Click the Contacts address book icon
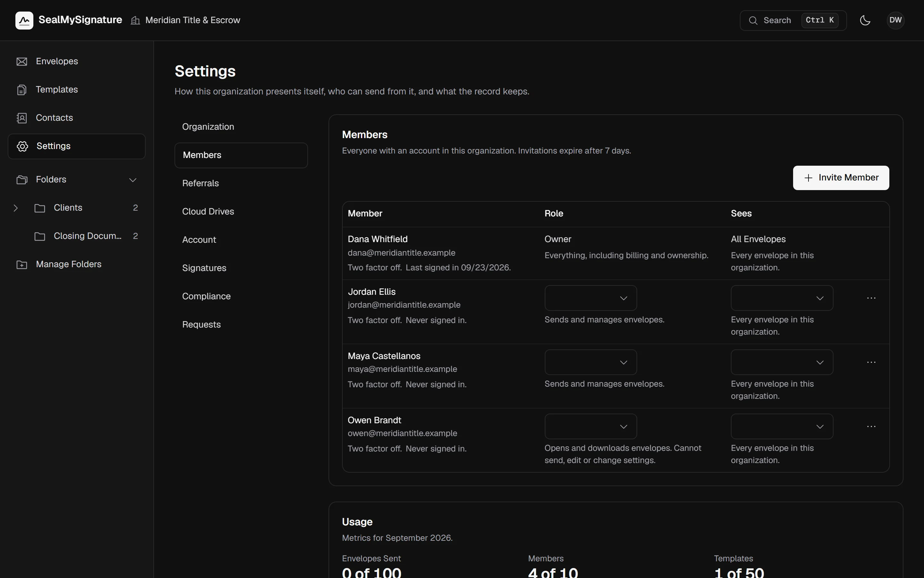Screen dimensions: 924x578 coord(22,118)
